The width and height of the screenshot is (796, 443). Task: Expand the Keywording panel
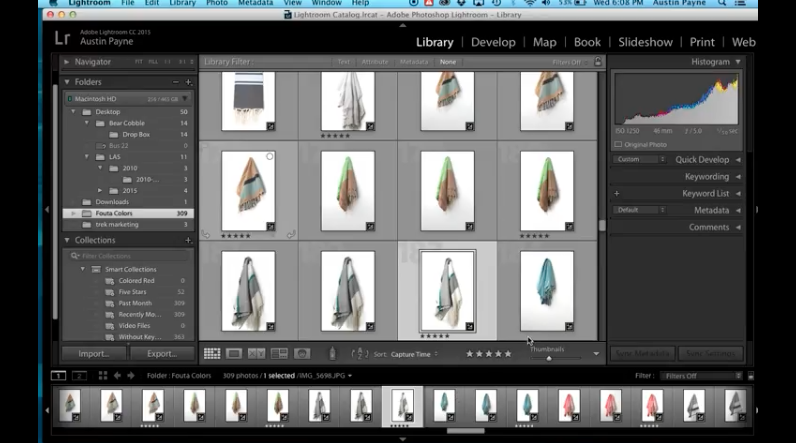point(738,177)
